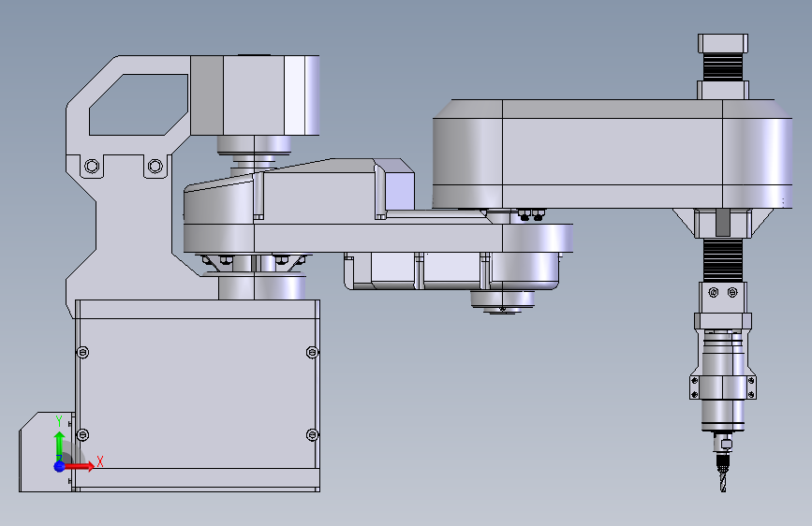The image size is (812, 526).
Task: Select the large base box front face
Action: 197,393
